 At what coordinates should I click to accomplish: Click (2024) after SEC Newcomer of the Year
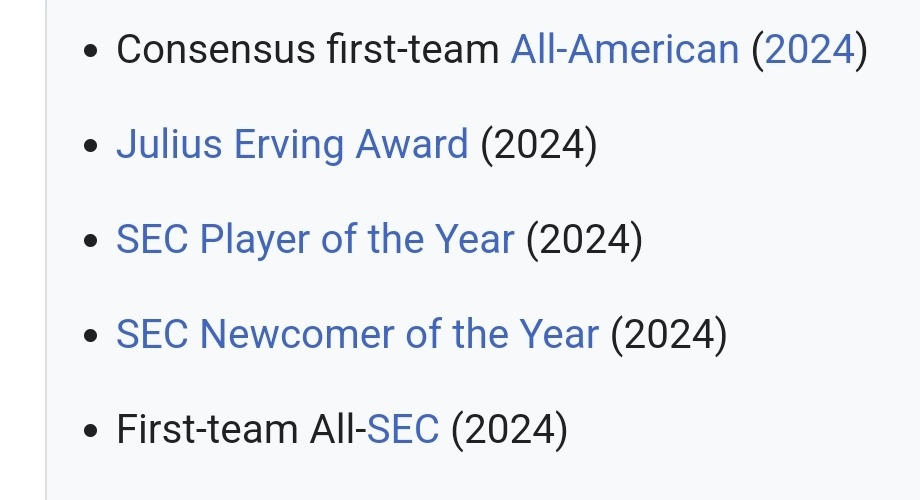669,334
